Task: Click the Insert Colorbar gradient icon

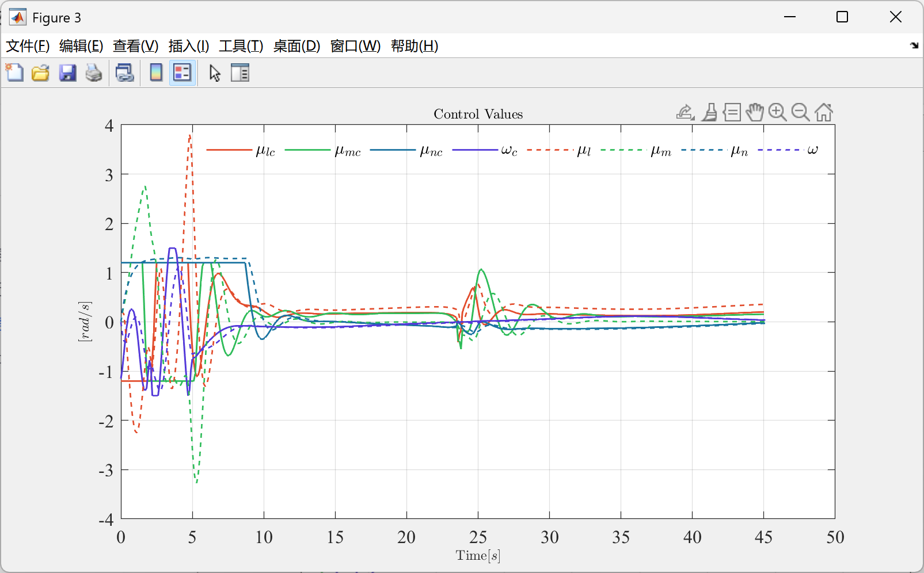Action: click(x=155, y=72)
